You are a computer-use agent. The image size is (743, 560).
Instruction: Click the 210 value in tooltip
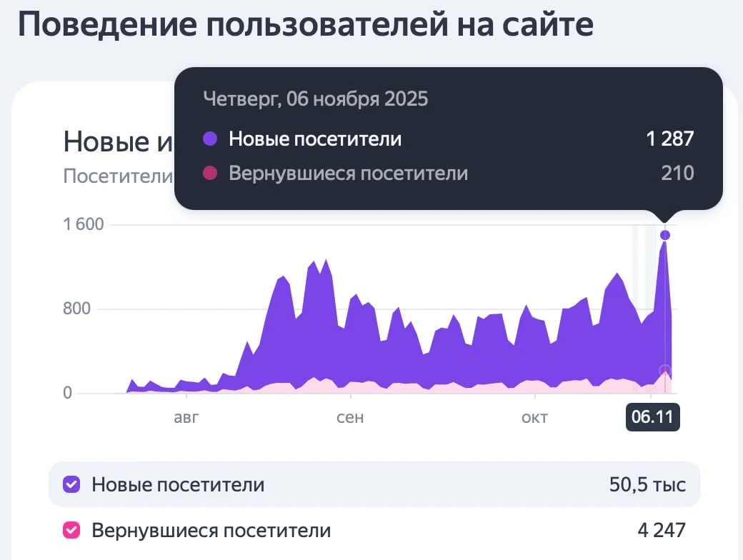pos(677,174)
